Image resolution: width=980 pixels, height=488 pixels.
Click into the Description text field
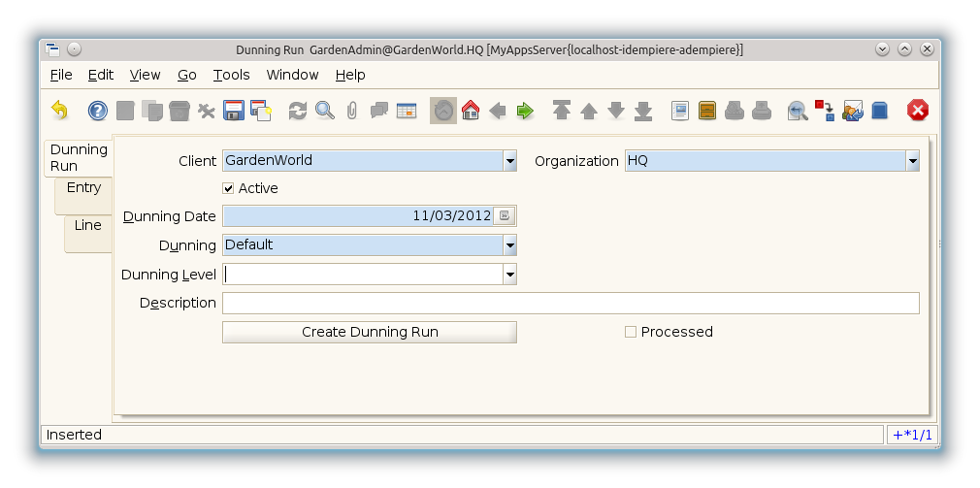coord(571,304)
